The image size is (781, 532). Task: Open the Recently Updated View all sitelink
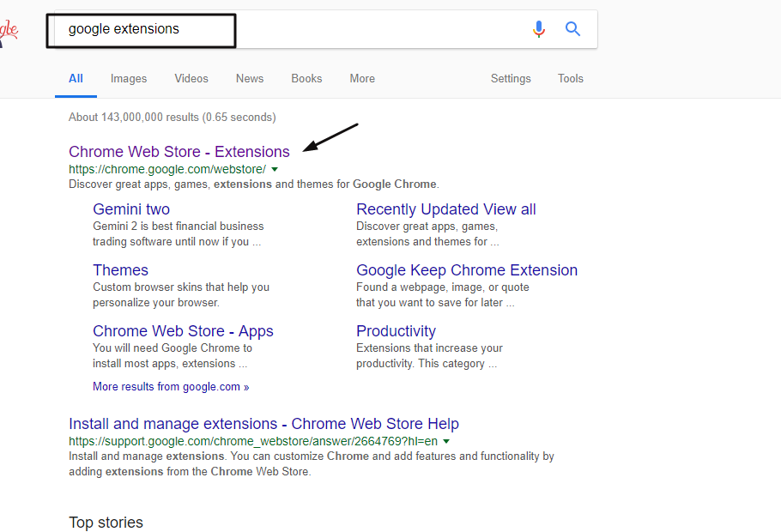tap(445, 209)
